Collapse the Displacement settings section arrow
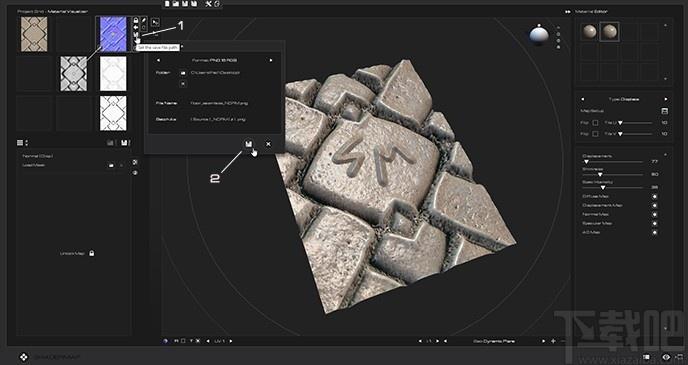The width and height of the screenshot is (688, 365). (665, 154)
